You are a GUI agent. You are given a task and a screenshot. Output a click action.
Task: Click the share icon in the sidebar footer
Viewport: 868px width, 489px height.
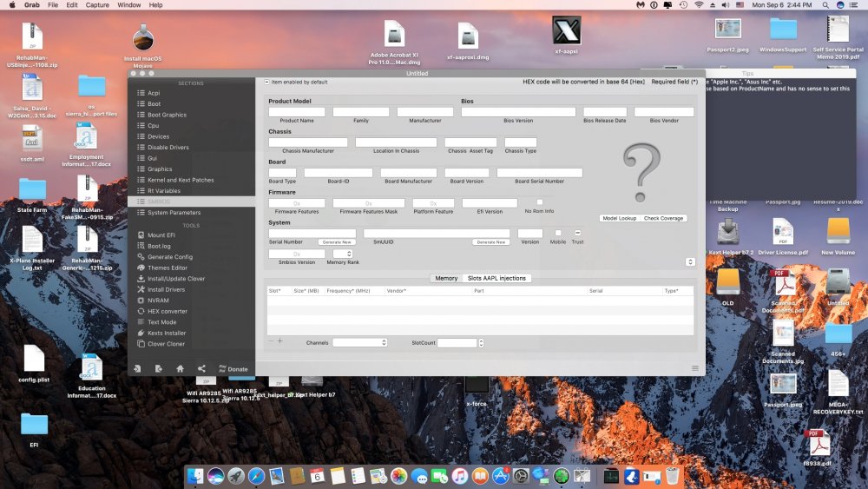[x=201, y=369]
